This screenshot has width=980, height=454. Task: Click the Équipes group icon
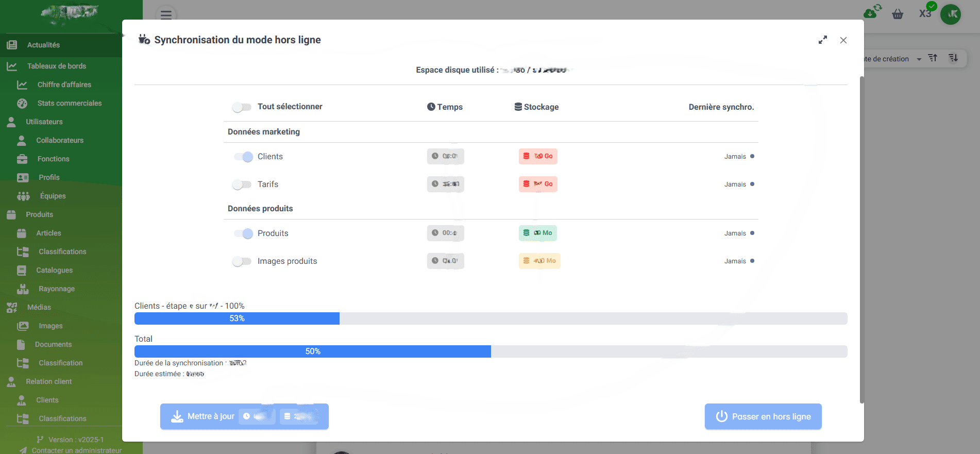click(x=23, y=196)
